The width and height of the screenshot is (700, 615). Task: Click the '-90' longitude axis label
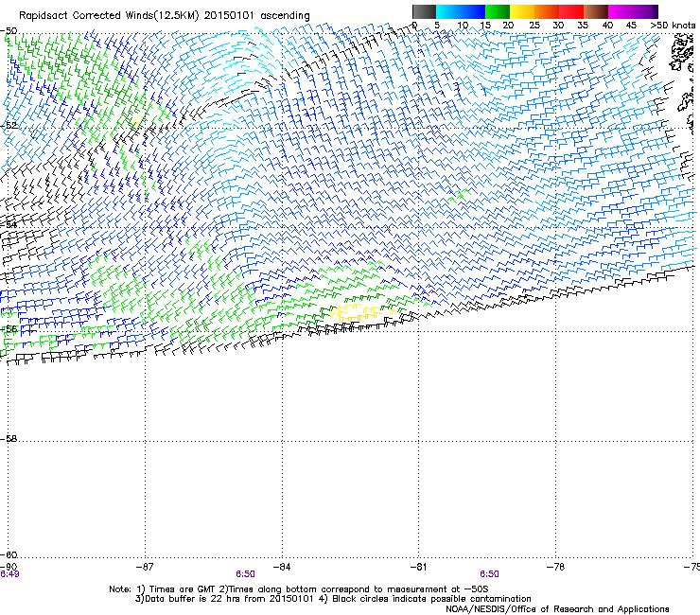[9, 567]
